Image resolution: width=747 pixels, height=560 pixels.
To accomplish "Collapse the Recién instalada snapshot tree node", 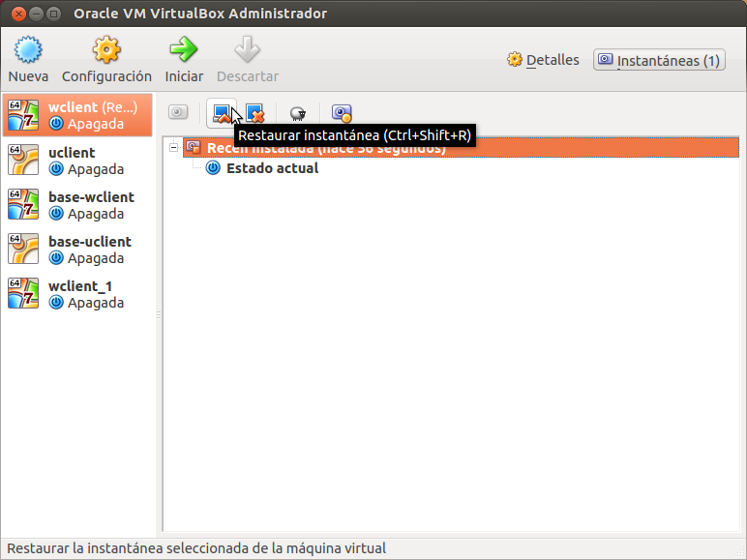I will point(174,148).
